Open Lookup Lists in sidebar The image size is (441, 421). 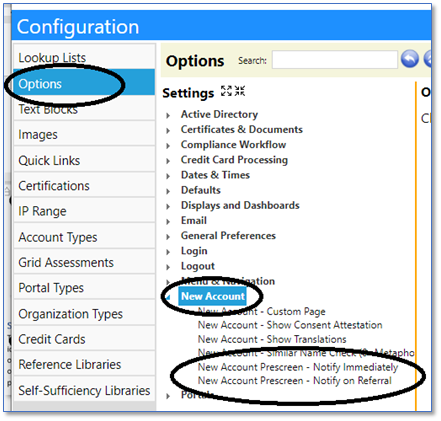pos(84,57)
